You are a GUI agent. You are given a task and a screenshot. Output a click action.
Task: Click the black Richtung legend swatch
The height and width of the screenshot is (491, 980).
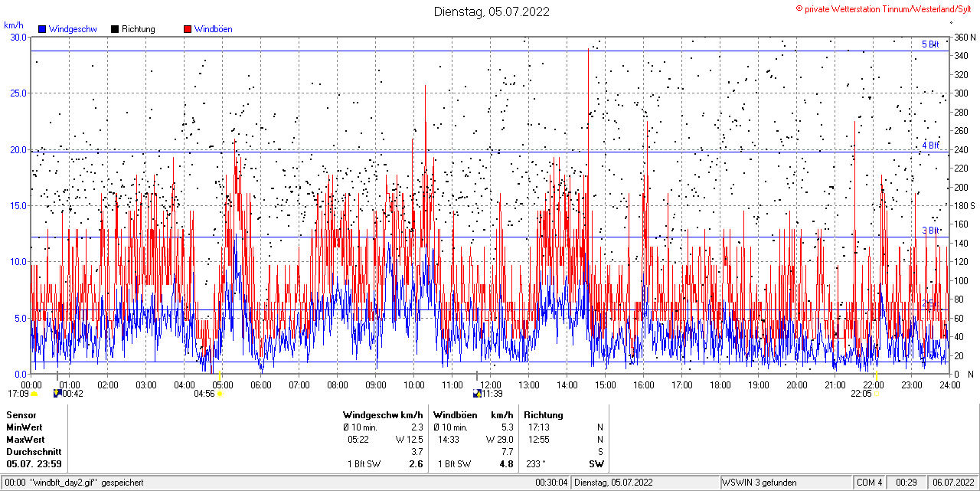pyautogui.click(x=115, y=29)
